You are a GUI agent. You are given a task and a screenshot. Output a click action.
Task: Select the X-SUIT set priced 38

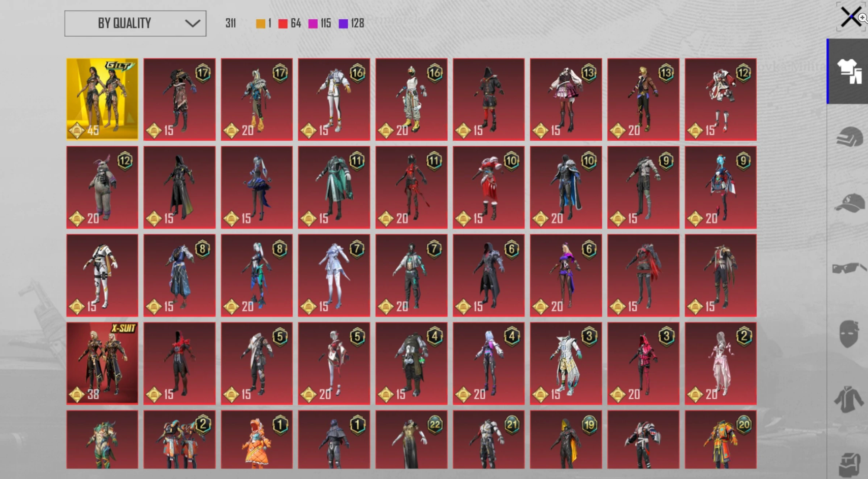[x=102, y=363]
